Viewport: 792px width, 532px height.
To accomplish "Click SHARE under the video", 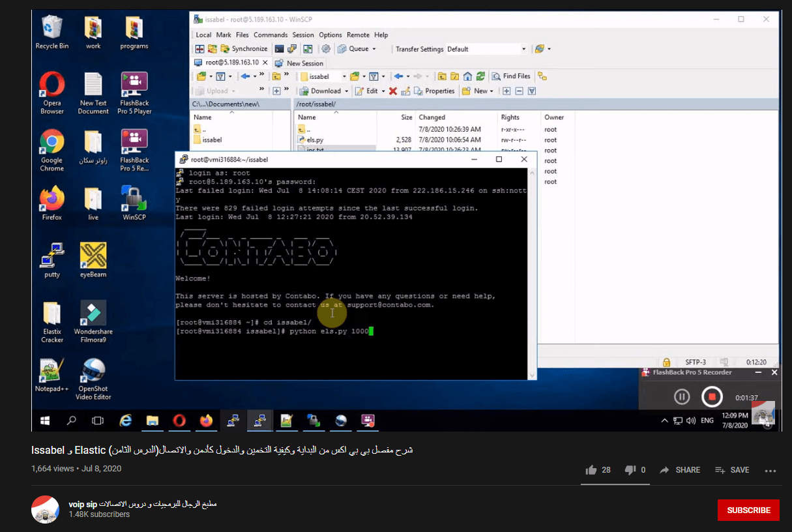I will pos(680,470).
